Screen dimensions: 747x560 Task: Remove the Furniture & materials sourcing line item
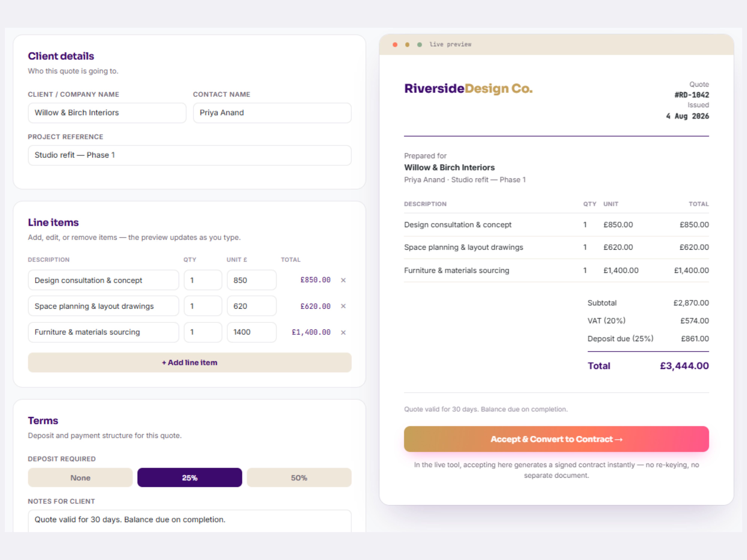[343, 332]
